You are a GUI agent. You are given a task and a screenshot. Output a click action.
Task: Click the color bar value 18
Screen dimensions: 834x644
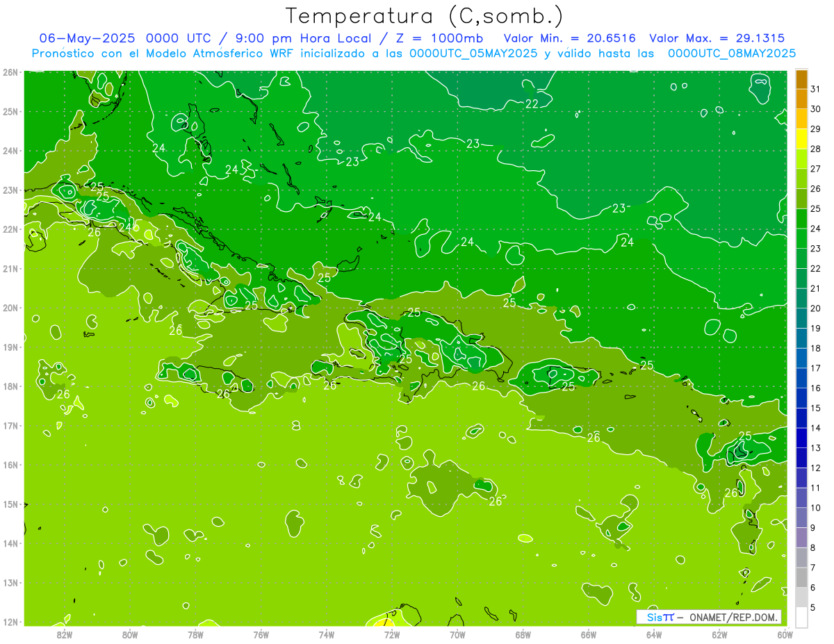[x=816, y=348]
